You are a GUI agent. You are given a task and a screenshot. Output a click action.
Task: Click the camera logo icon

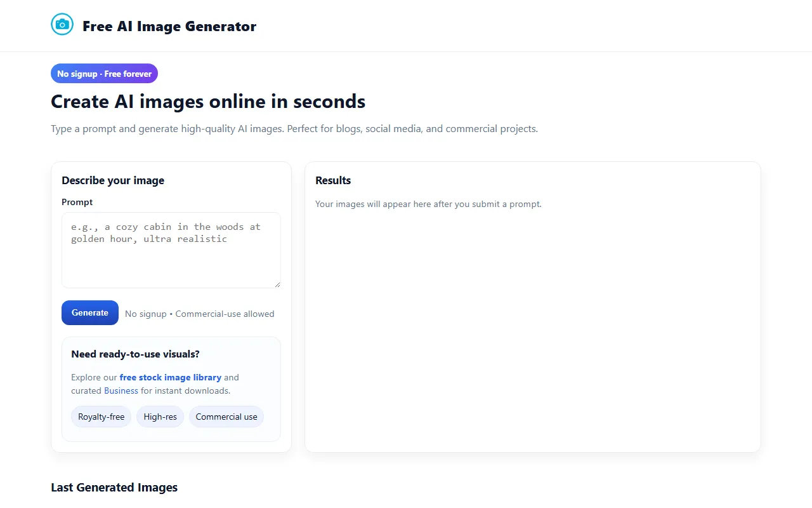click(x=62, y=25)
